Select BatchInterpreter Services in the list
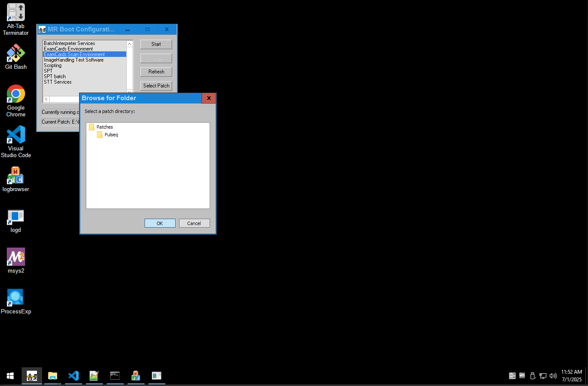Viewport: 588px width, 386px height. pos(85,43)
